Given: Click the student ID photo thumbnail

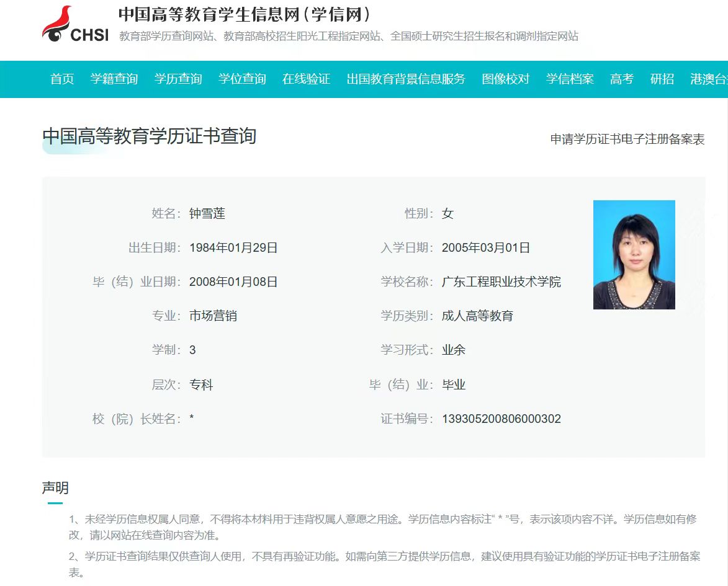Looking at the screenshot, I should pos(634,255).
